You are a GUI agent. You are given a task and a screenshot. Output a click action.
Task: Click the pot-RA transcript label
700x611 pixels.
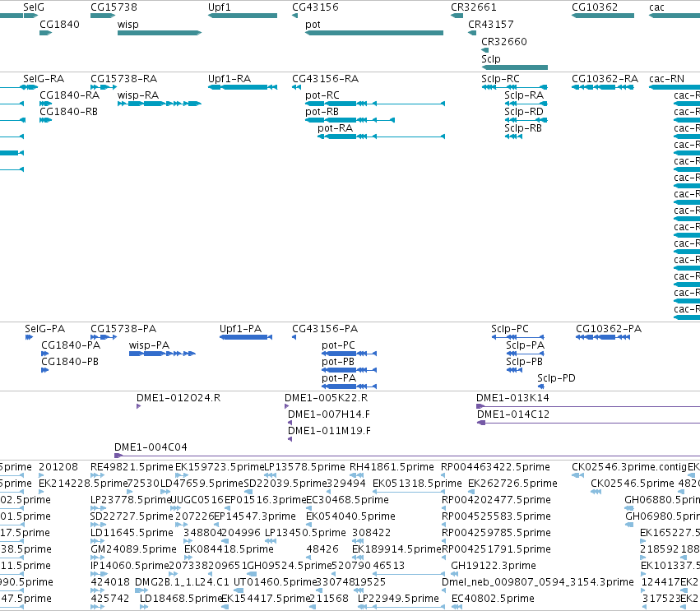[x=336, y=128]
